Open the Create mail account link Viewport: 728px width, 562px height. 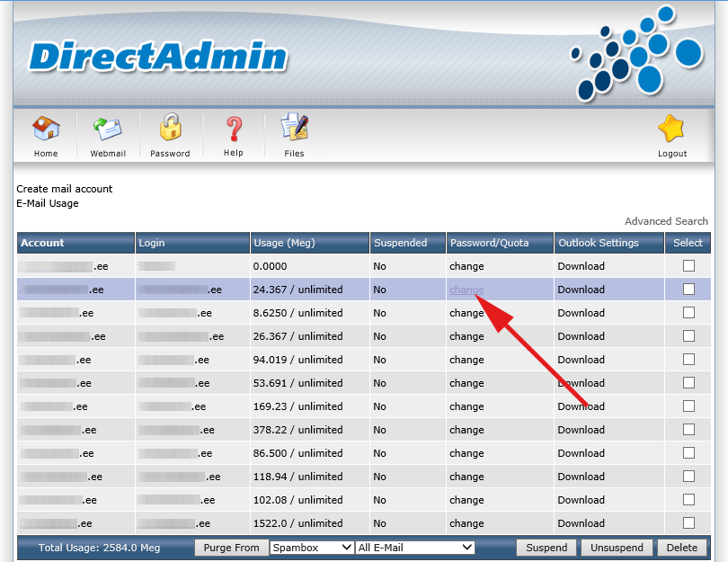coord(65,189)
